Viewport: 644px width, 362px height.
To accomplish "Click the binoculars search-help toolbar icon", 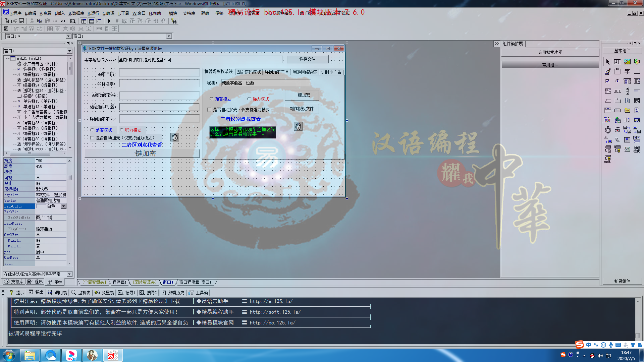I will (174, 21).
